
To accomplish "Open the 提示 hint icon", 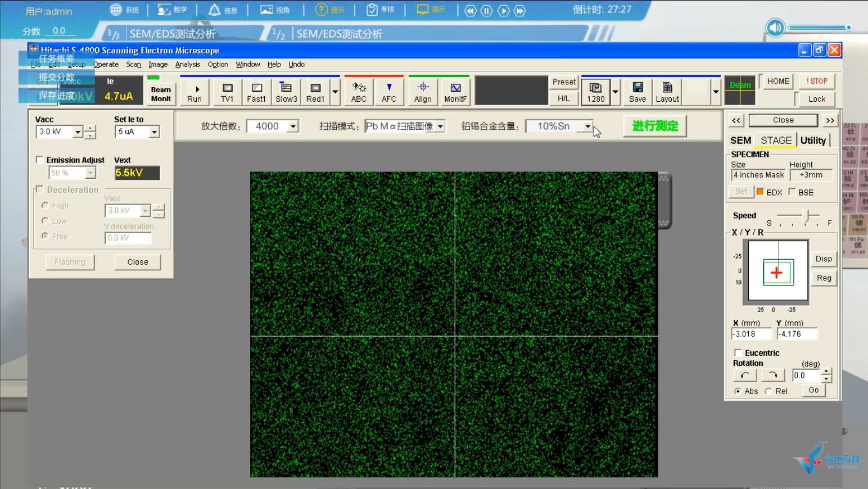I will (x=330, y=10).
